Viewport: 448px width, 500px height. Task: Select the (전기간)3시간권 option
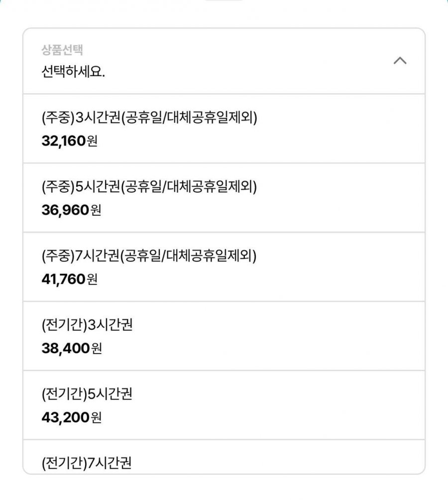point(224,336)
